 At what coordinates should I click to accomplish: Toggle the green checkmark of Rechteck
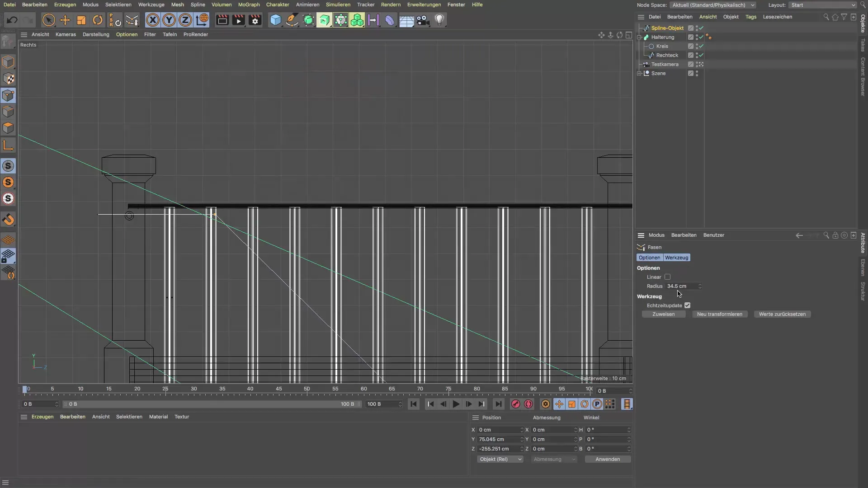(x=701, y=55)
